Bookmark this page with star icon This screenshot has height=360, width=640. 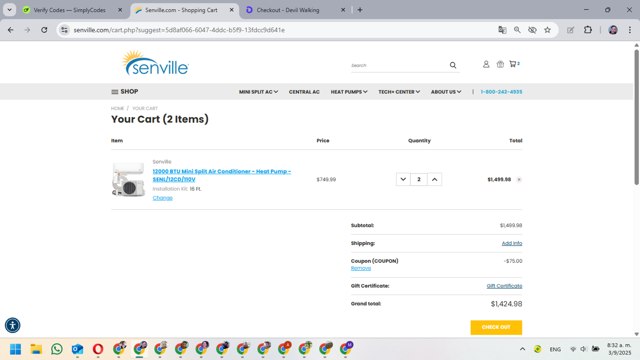pyautogui.click(x=547, y=30)
